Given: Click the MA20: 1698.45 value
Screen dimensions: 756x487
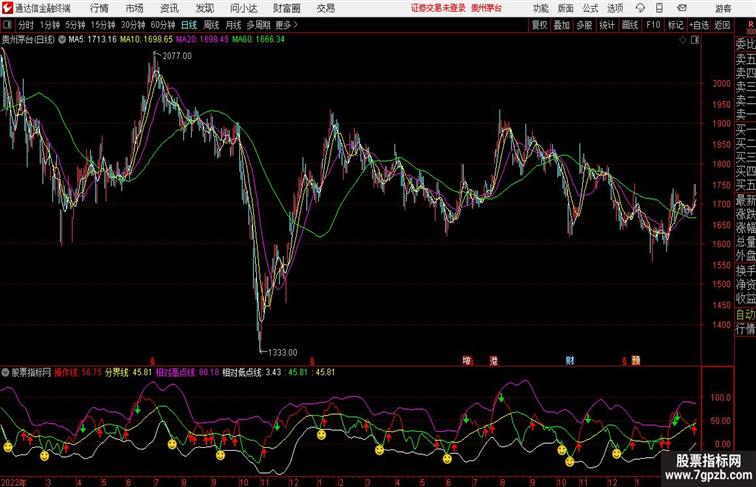Looking at the screenshot, I should tap(202, 40).
